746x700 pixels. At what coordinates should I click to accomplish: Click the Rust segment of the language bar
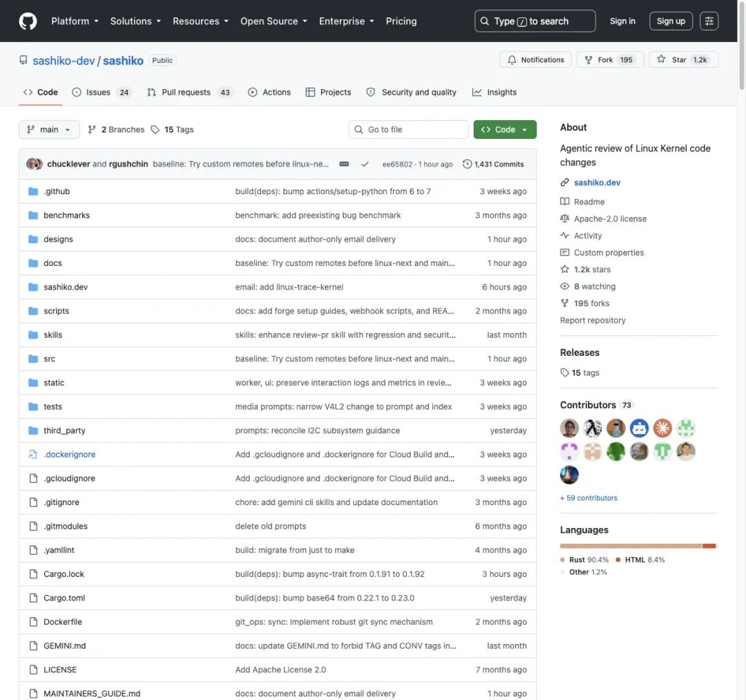pos(631,546)
